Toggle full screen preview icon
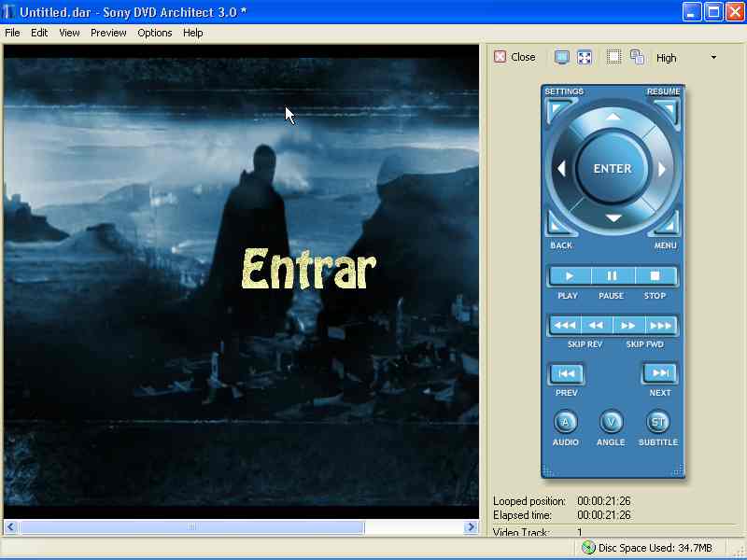The width and height of the screenshot is (747, 560). tap(585, 57)
